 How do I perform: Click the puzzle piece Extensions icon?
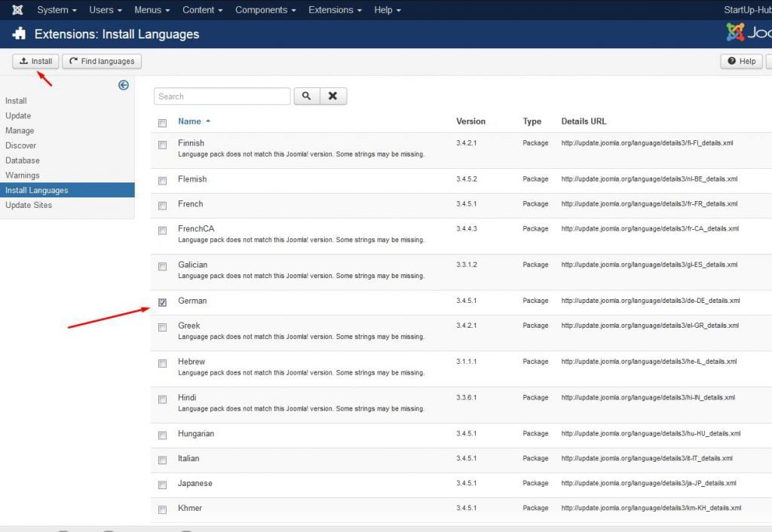coord(20,34)
